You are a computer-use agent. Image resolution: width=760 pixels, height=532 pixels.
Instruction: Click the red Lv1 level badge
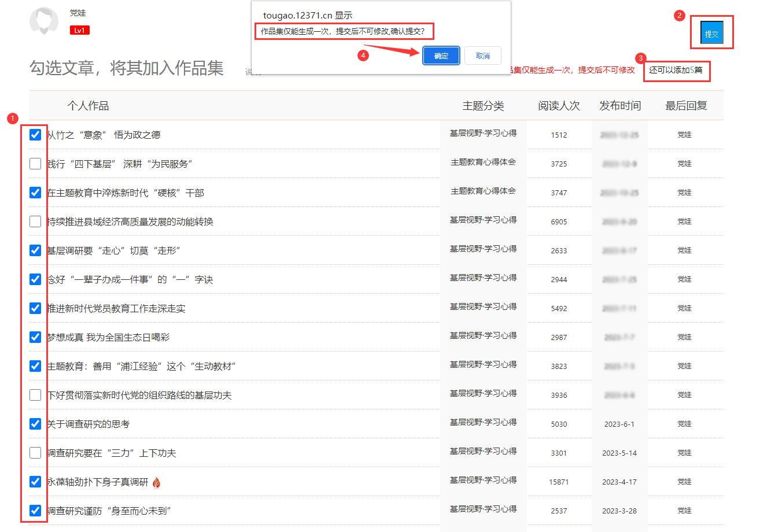(x=79, y=30)
